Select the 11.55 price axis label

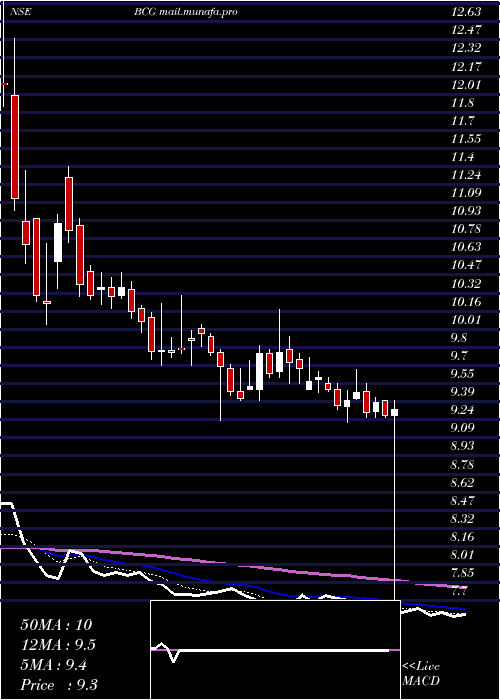coord(467,139)
